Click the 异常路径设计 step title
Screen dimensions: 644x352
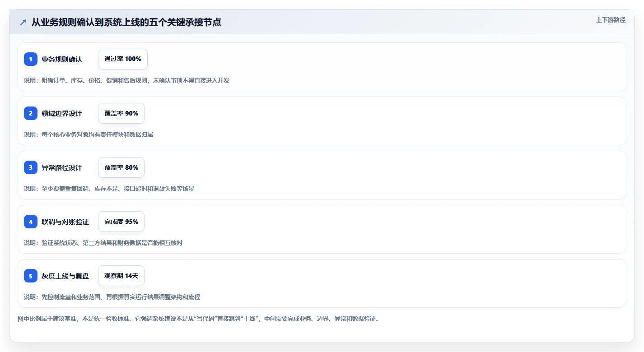pyautogui.click(x=62, y=167)
